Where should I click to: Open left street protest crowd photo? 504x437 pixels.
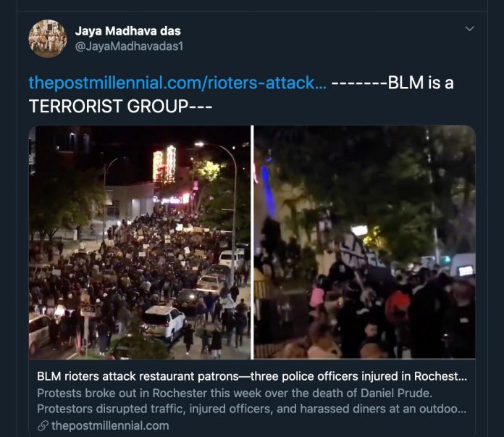coord(140,242)
